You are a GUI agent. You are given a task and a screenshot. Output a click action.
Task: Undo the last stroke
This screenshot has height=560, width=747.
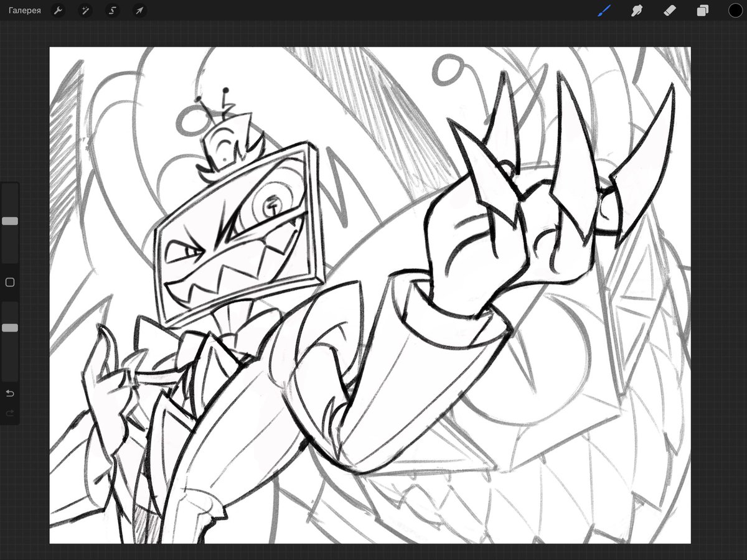coord(10,393)
